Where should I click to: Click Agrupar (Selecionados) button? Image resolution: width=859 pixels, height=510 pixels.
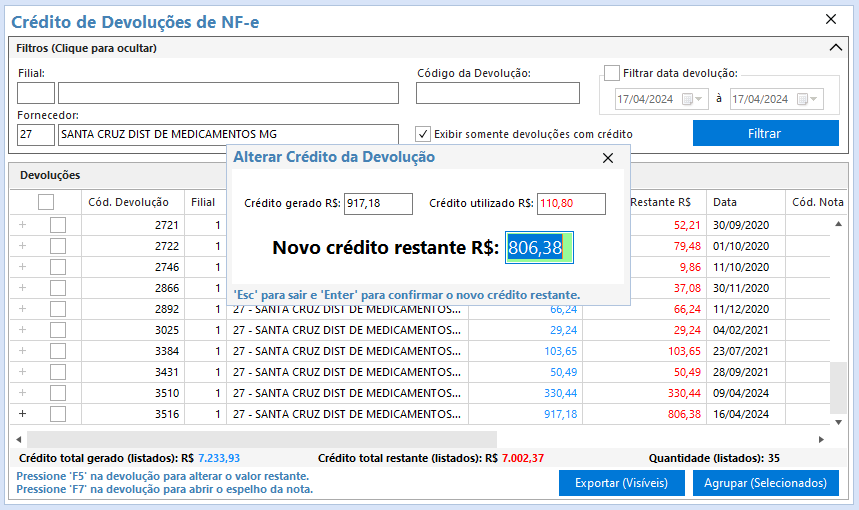[765, 483]
